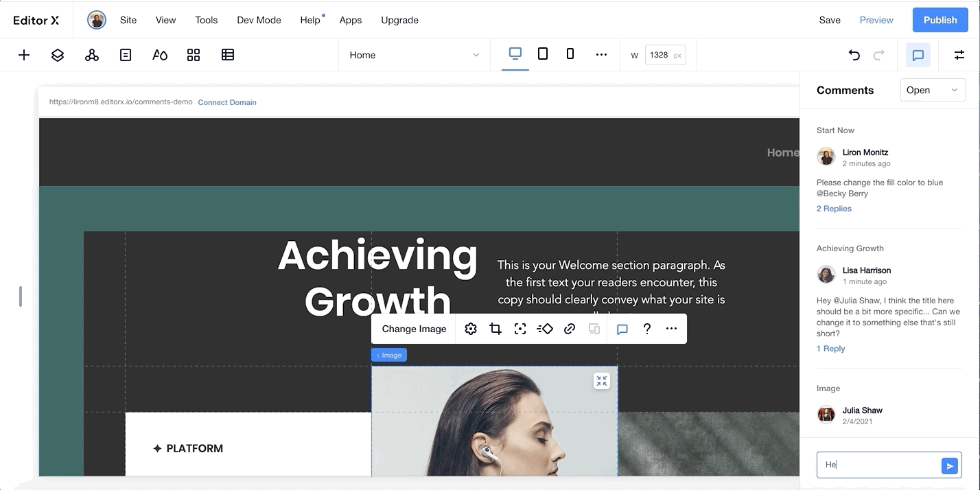Viewport: 980px width, 490px height.
Task: Open the App Market grid icon
Action: (194, 55)
